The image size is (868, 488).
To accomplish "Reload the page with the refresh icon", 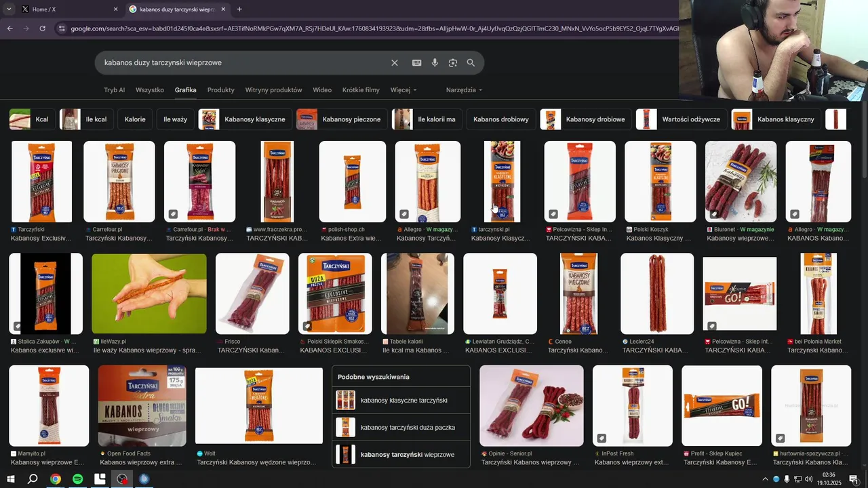I will [42, 28].
